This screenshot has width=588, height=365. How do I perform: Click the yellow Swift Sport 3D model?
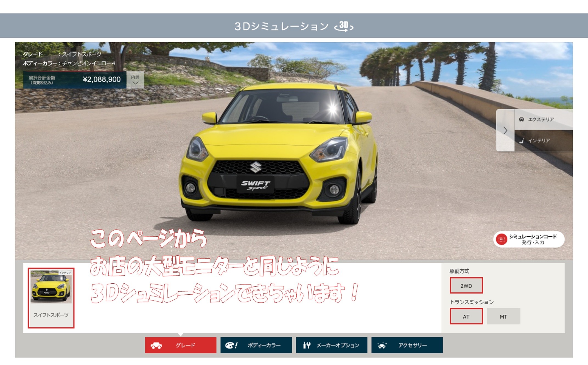[278, 154]
